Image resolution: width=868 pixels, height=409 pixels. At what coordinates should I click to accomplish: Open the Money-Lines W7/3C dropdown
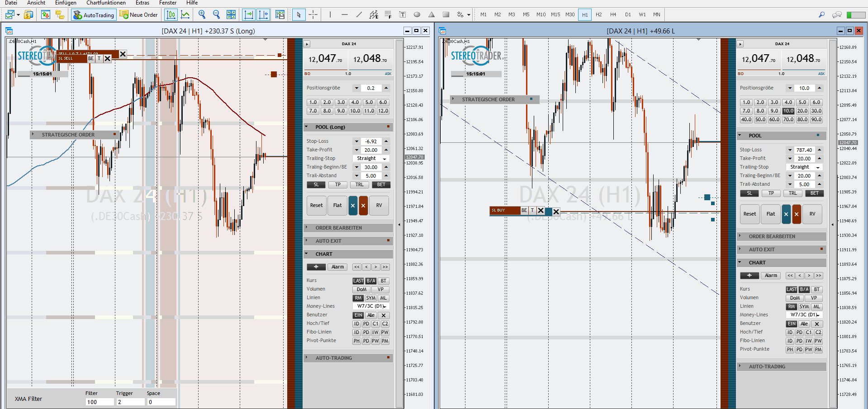[370, 306]
